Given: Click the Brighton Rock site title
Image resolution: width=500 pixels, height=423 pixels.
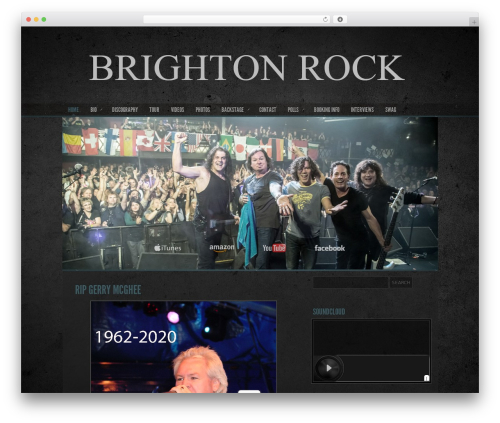Looking at the screenshot, I should tap(247, 68).
